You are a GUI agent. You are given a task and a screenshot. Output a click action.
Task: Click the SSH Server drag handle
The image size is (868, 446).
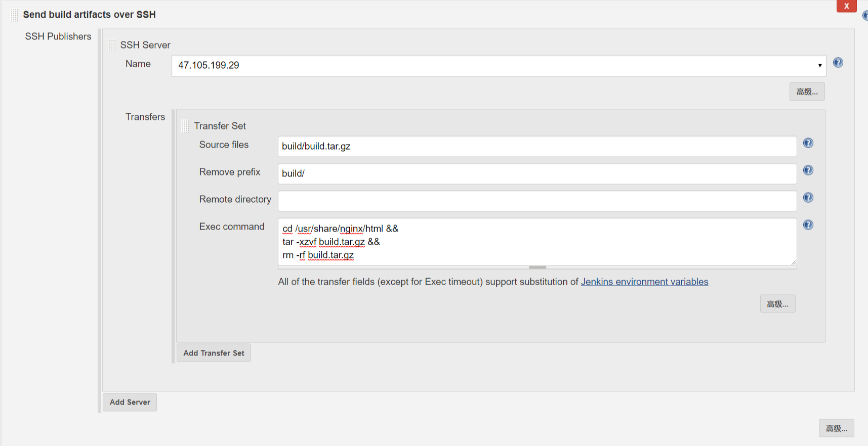pyautogui.click(x=112, y=46)
